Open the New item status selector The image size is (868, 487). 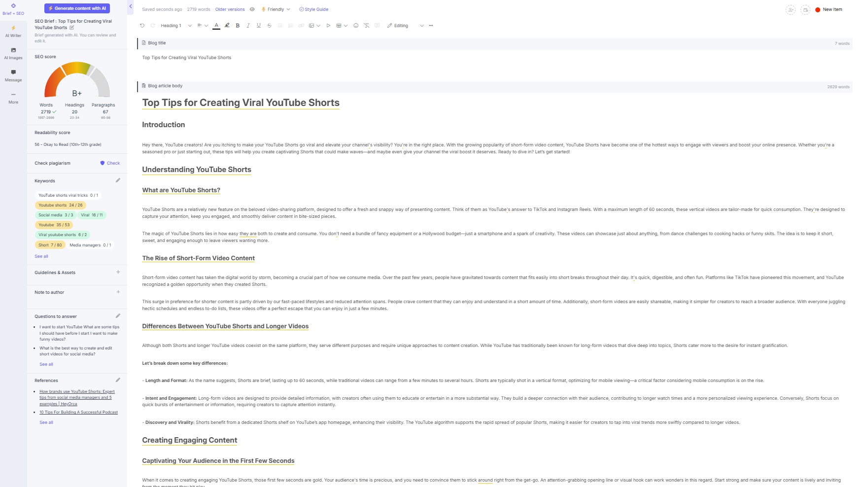[829, 9]
